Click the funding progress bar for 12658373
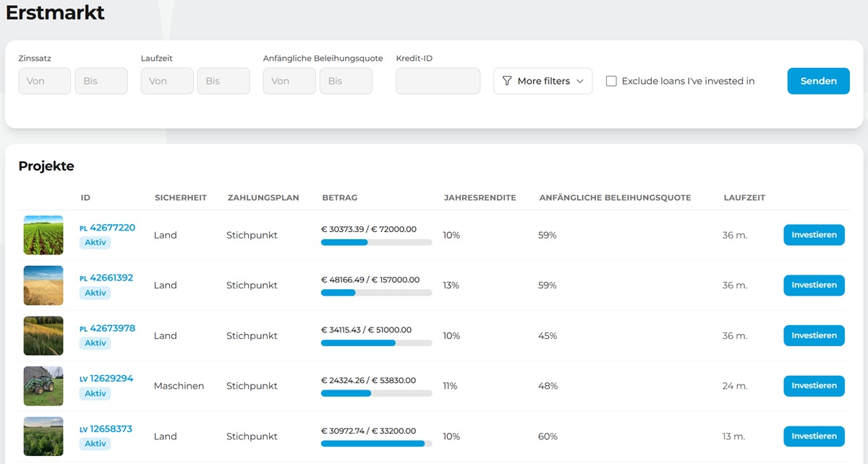868x464 pixels. (x=376, y=443)
